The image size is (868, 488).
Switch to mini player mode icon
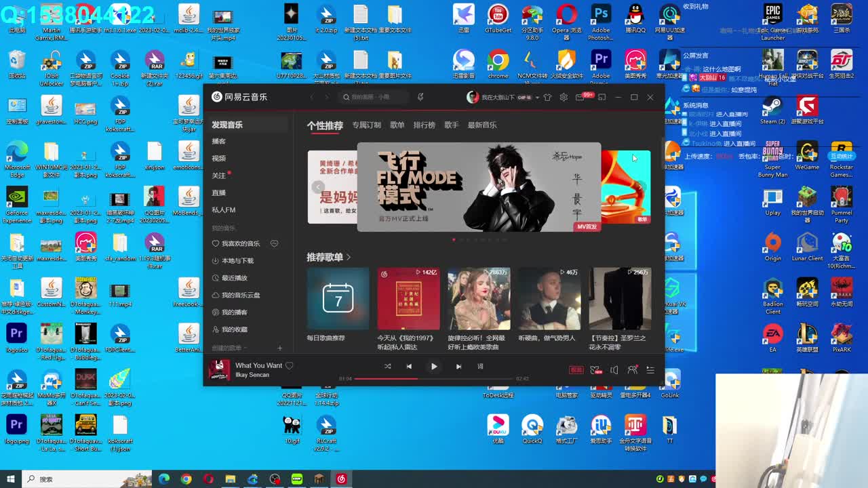pos(601,98)
